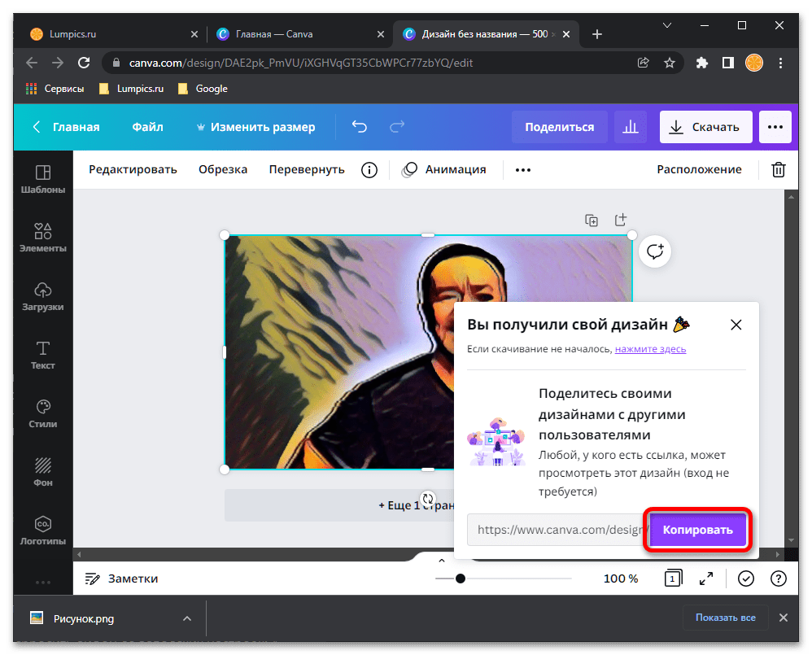Viewport: 812px width, 655px height.
Task: Open a new browser tab
Action: click(x=597, y=34)
